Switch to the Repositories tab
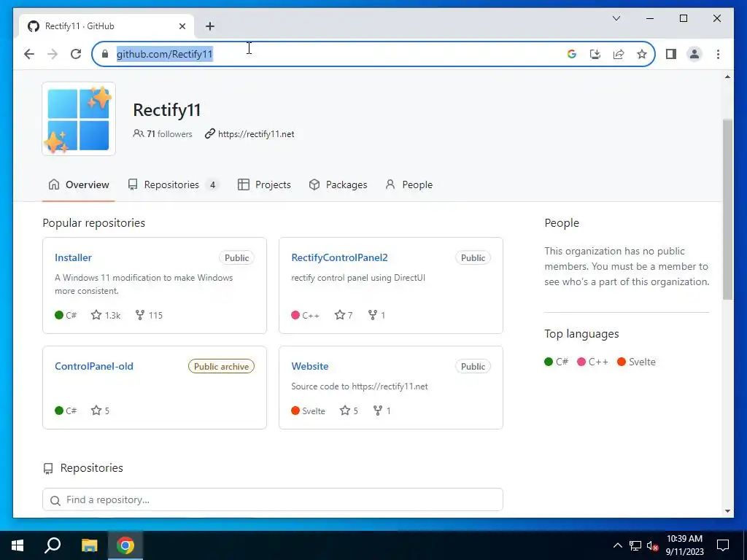This screenshot has height=560, width=747. point(174,184)
